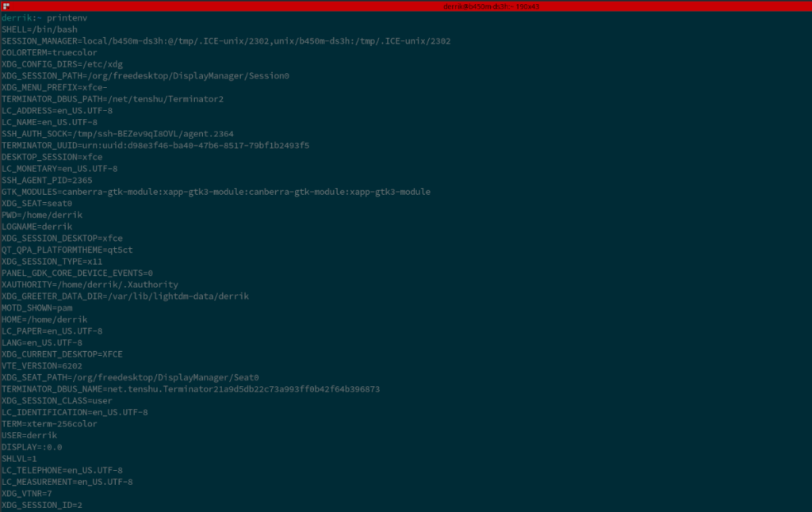Click the Terminator grouping icon in the titlebar

6,6
